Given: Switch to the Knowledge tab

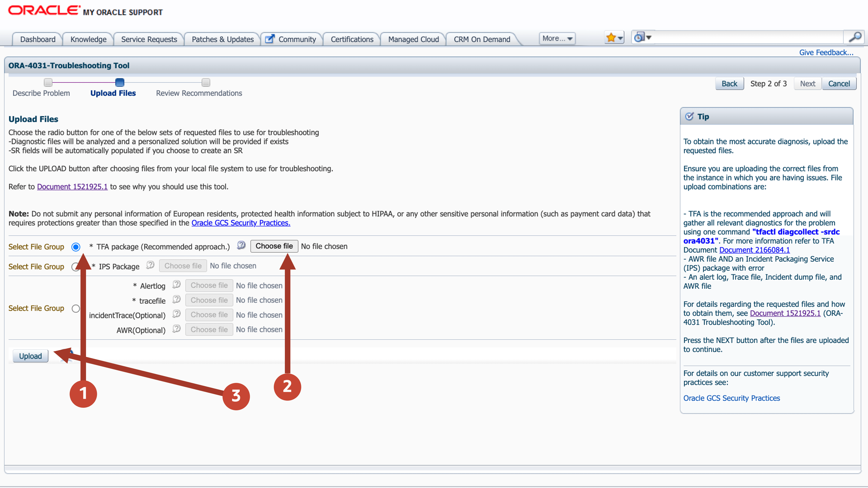Looking at the screenshot, I should [x=88, y=39].
